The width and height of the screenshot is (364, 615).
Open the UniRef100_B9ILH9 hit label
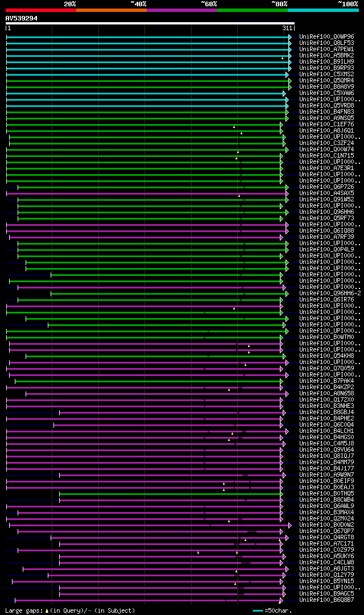[326, 62]
